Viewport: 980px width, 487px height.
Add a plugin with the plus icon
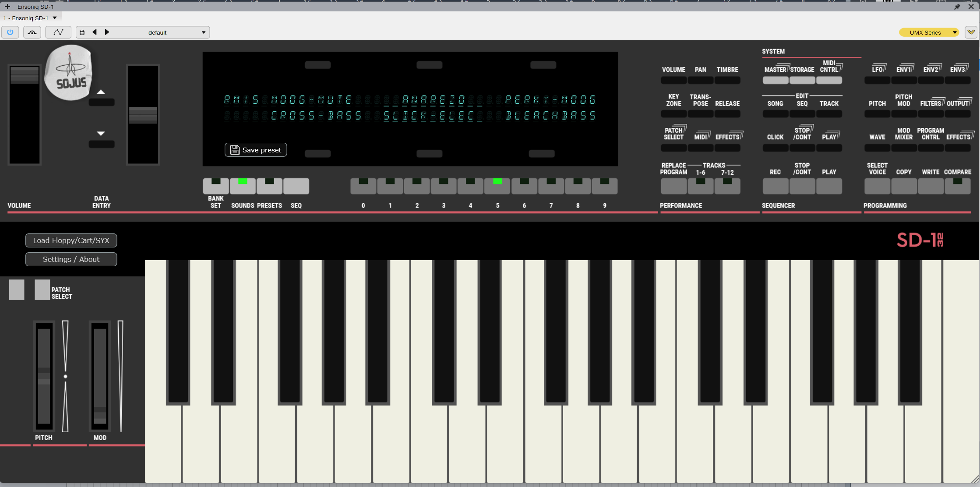coord(7,7)
